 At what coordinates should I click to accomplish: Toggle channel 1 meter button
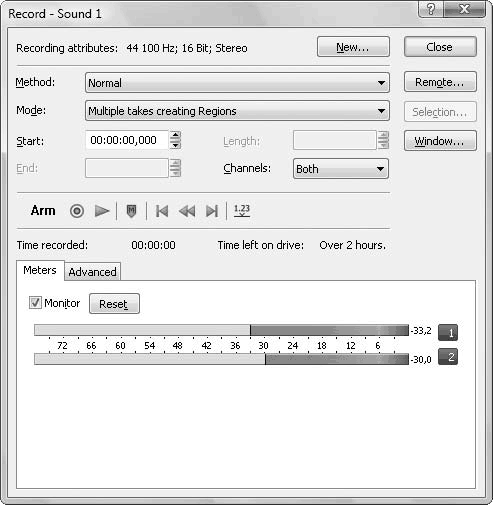(448, 332)
